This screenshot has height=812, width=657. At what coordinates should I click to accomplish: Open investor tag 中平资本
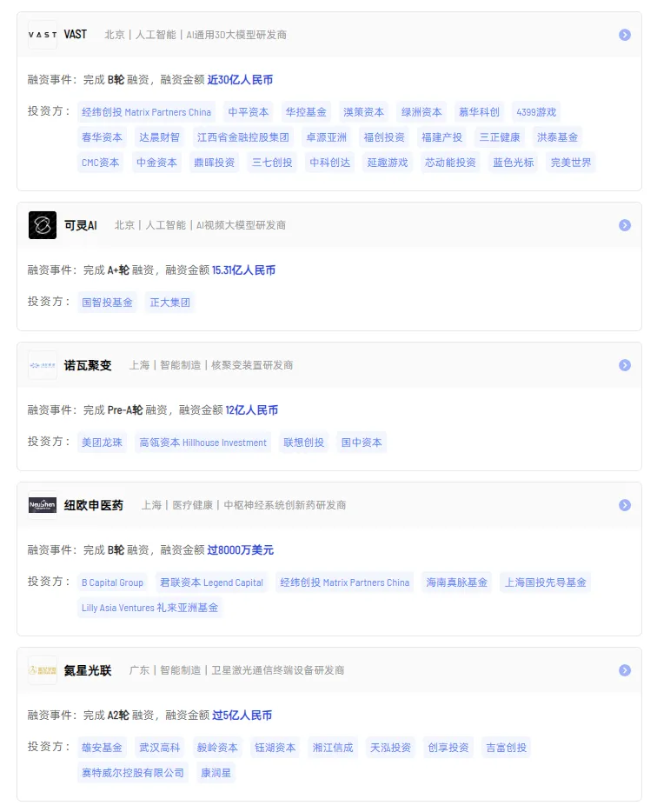tap(249, 112)
